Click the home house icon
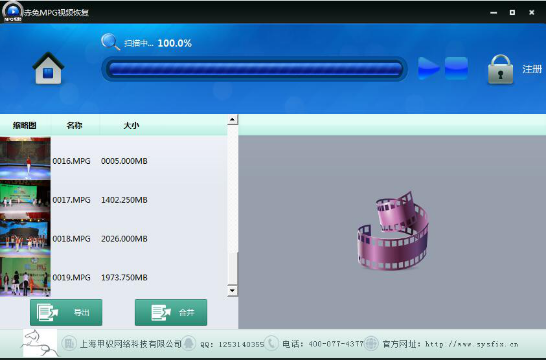 [x=48, y=68]
